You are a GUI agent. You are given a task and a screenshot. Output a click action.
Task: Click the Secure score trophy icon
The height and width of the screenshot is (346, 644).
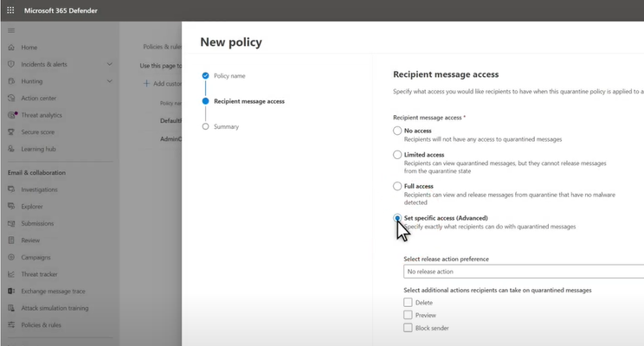(x=11, y=131)
